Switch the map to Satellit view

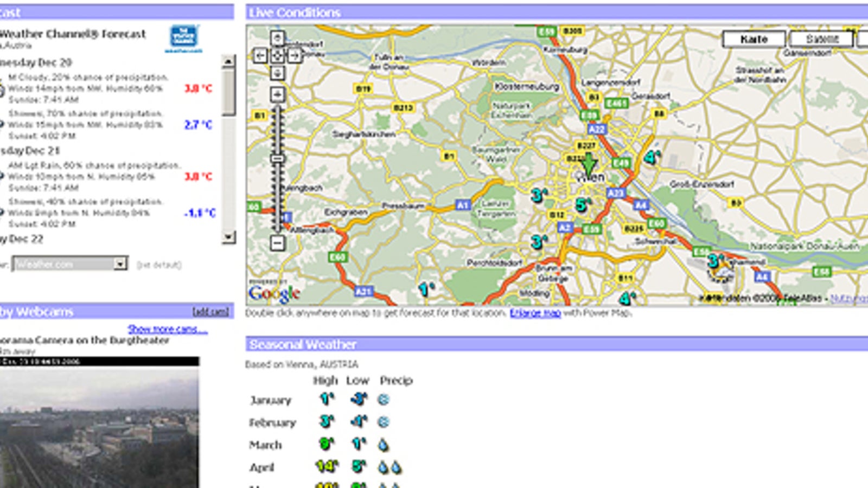[x=821, y=38]
